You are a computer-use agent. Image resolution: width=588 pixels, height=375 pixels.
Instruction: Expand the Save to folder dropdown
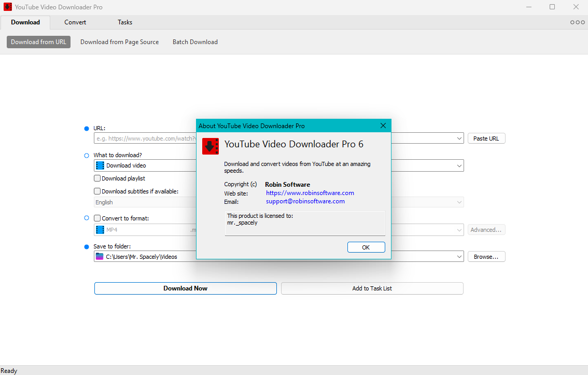coord(459,257)
